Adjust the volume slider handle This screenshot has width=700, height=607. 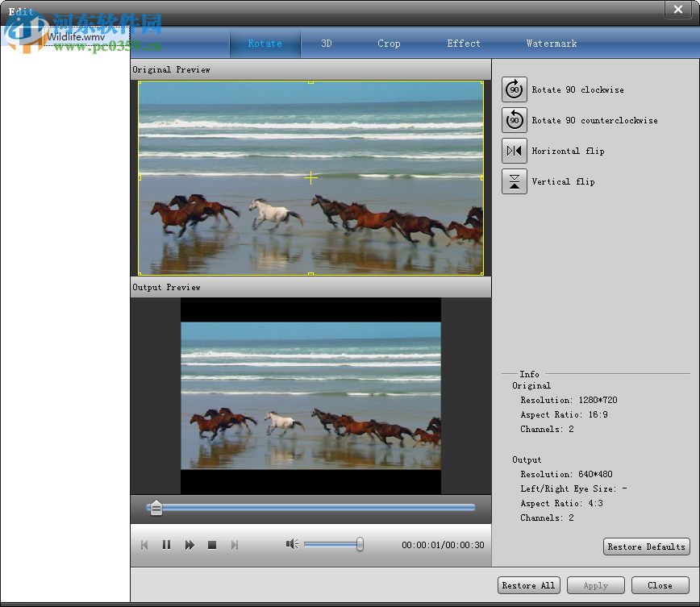click(358, 544)
